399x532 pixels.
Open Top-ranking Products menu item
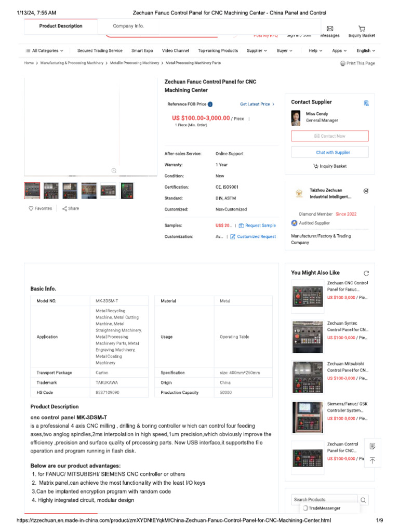[218, 50]
